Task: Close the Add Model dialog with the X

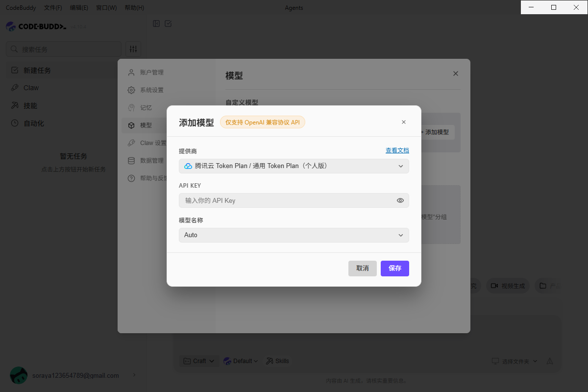Action: [404, 122]
